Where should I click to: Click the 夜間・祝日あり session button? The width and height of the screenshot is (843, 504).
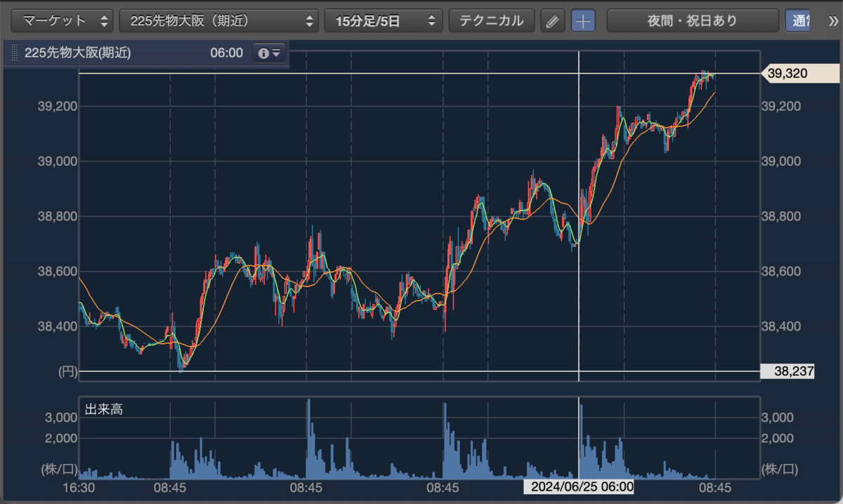(693, 20)
